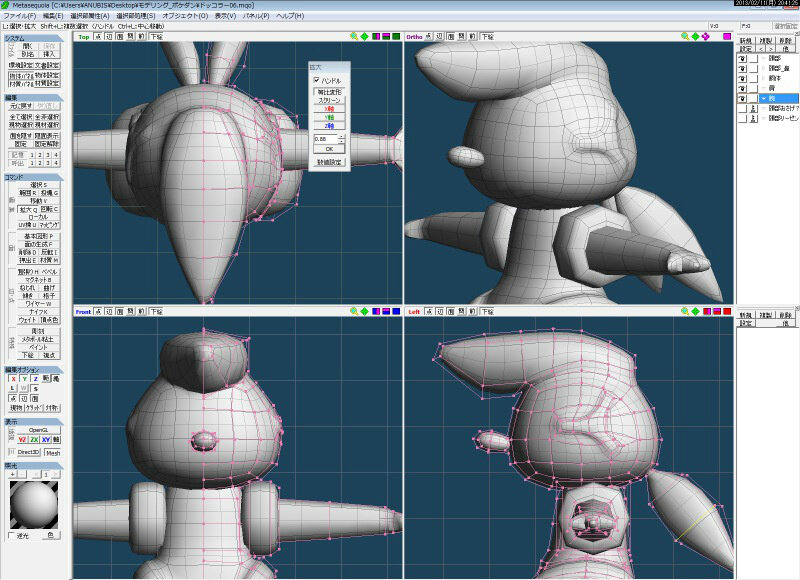Collapse the システム panel header
This screenshot has height=580, width=800.
coord(34,38)
